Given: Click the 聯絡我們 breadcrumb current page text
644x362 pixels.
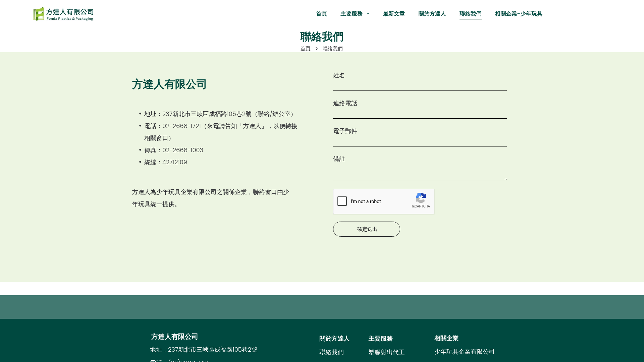Looking at the screenshot, I should [x=333, y=49].
